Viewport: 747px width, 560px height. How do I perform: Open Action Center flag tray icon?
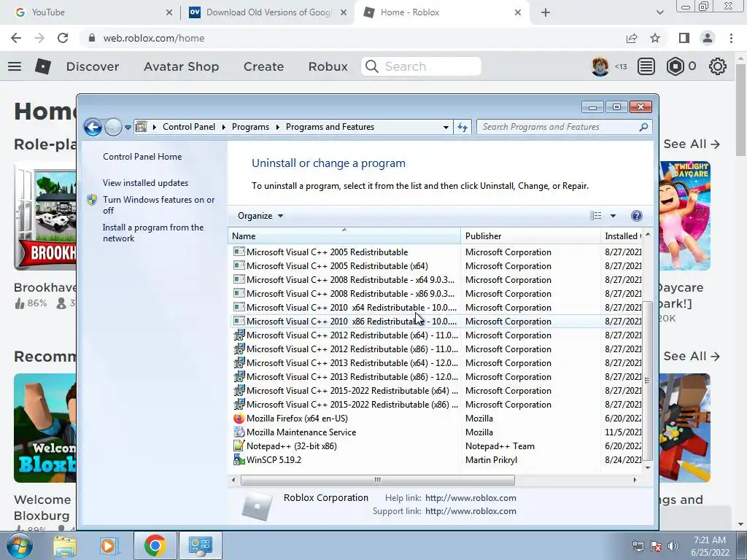coord(656,546)
